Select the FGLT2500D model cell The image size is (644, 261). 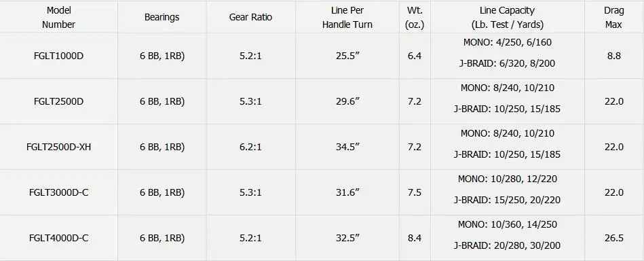tap(59, 101)
